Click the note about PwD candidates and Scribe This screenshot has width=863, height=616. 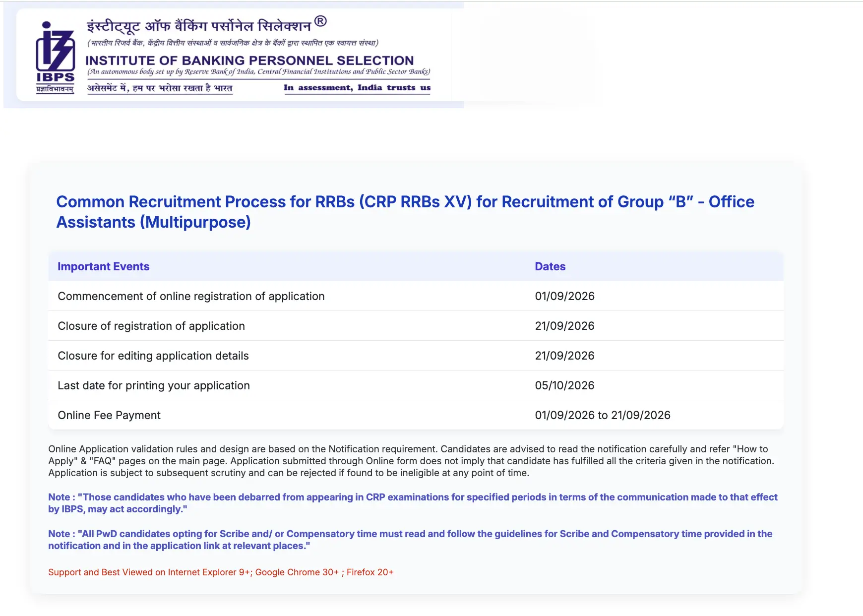[410, 540]
